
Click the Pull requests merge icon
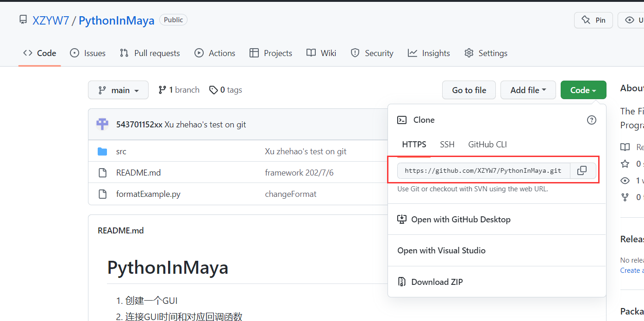pos(124,53)
